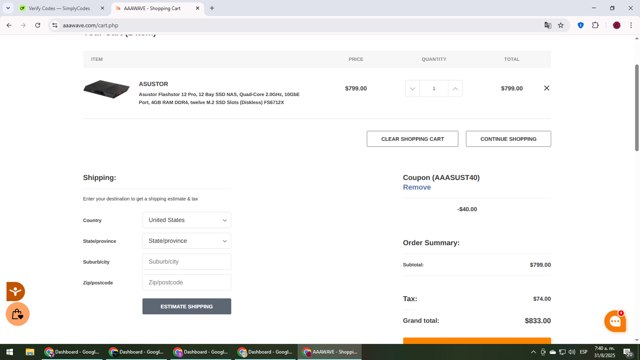Click Clear Shopping Cart button
This screenshot has height=360, width=640.
click(412, 139)
